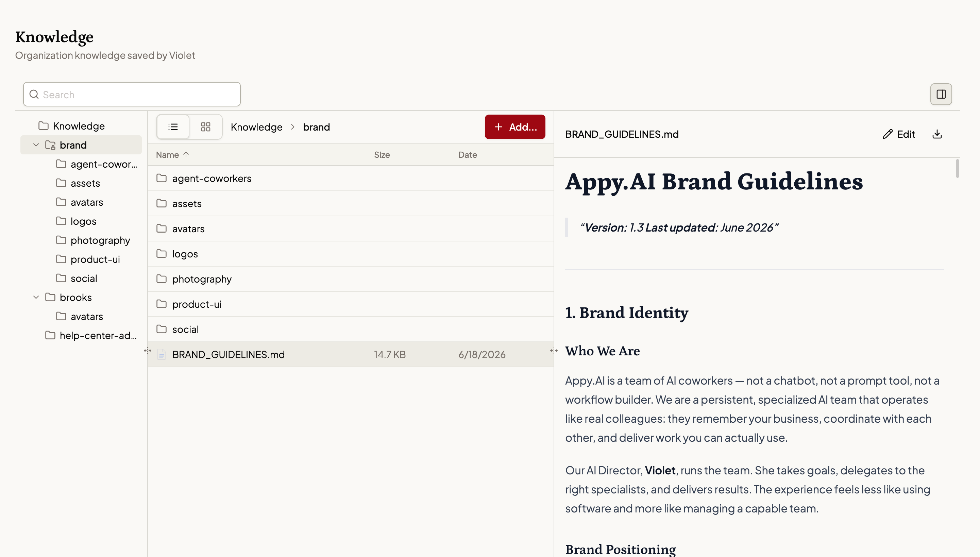Click Edit for BRAND_GUIDELINES.md
Viewport: 980px width, 557px height.
point(899,134)
